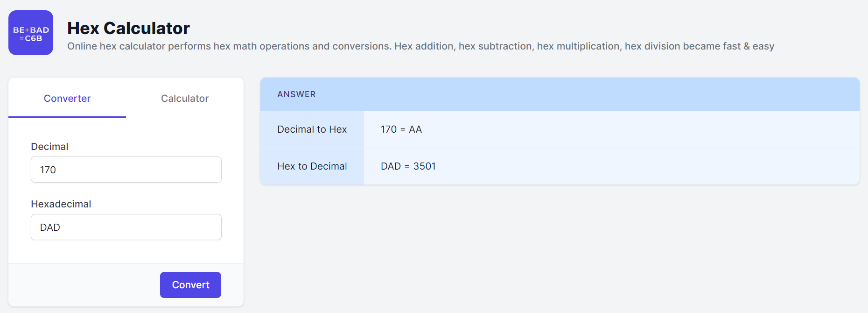Select the Decimal to Hex row label

(x=312, y=129)
